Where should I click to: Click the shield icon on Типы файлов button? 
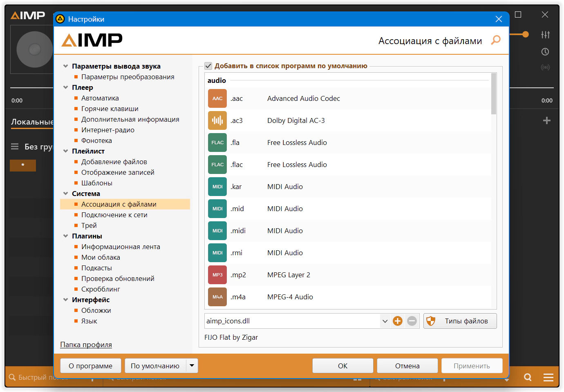point(431,321)
